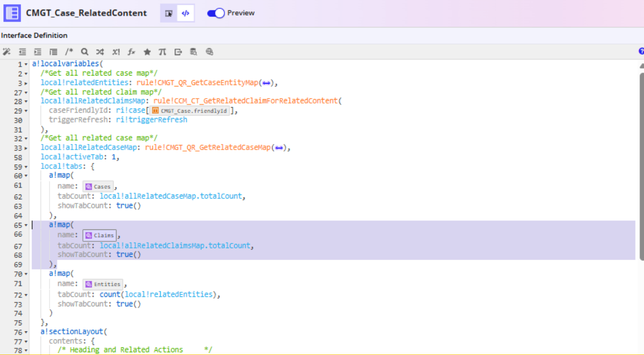Click the Heading and Related Actions comment

pyautogui.click(x=135, y=350)
